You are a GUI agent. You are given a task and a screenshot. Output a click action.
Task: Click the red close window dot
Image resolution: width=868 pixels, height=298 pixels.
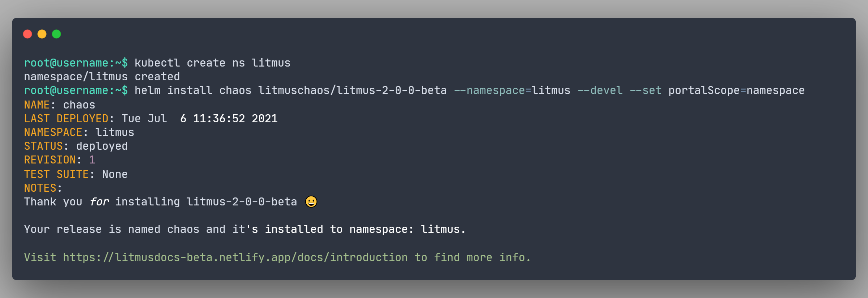[x=27, y=34]
